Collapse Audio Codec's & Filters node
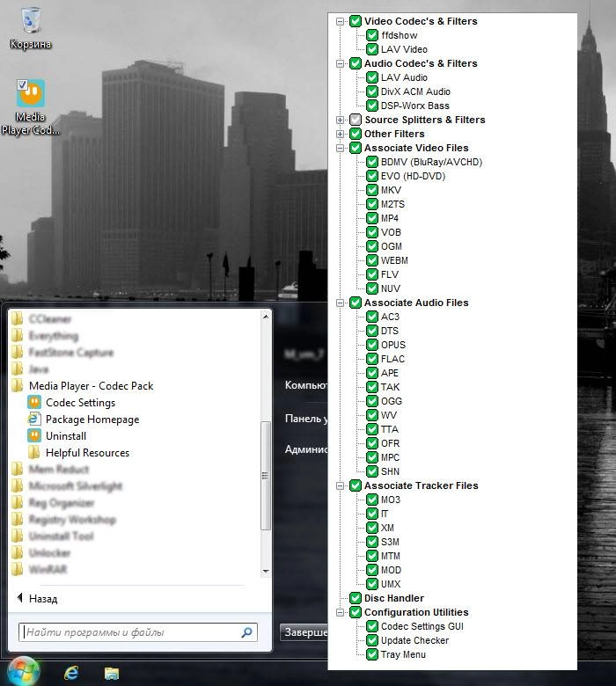616x686 pixels. pos(340,63)
